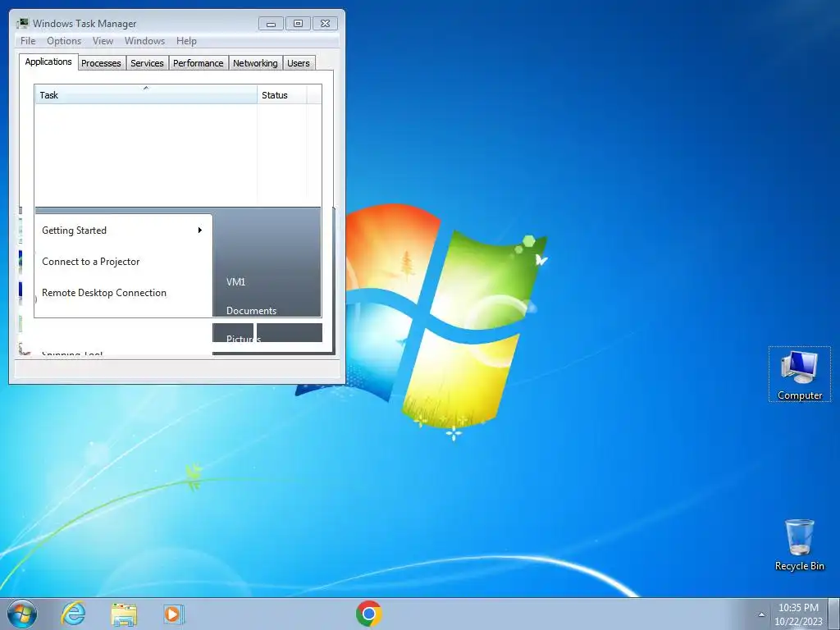
Task: Open the Options menu
Action: point(64,41)
